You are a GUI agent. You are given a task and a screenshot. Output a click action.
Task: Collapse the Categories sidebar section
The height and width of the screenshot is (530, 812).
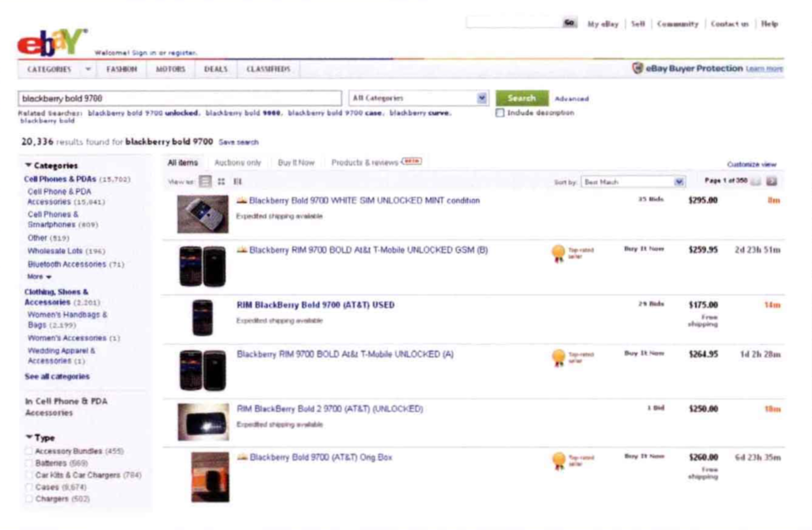(x=28, y=166)
